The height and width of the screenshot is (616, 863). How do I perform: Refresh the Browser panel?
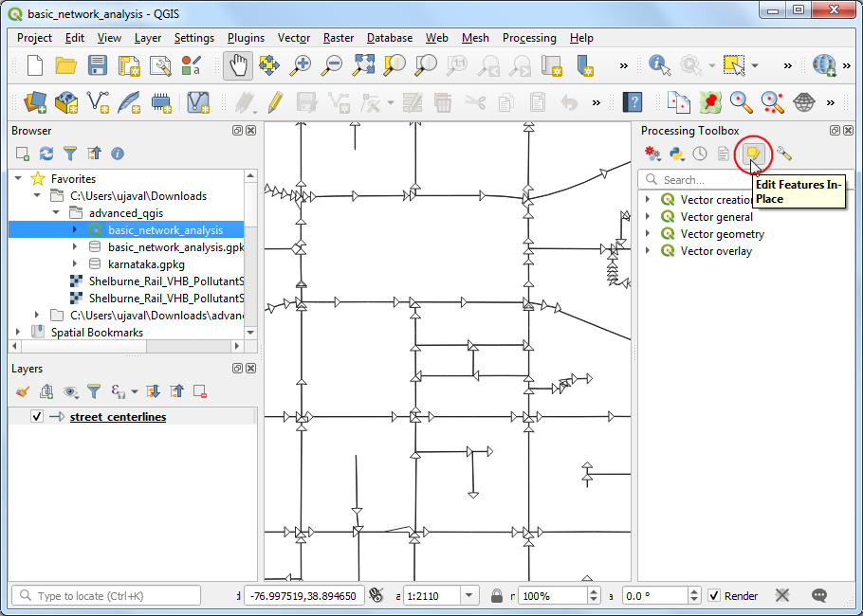coord(46,154)
